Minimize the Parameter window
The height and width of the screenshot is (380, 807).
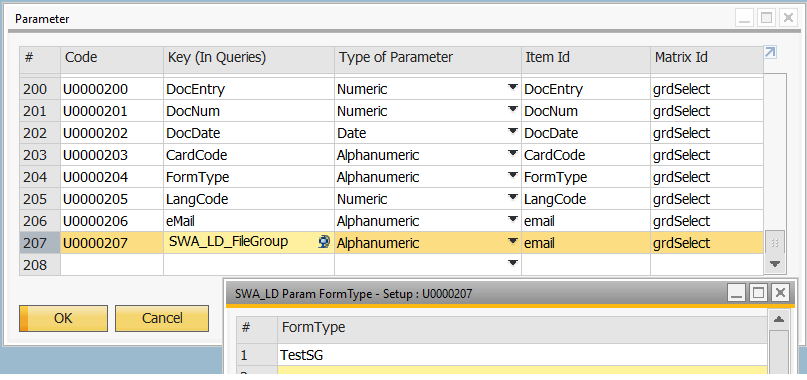point(745,19)
